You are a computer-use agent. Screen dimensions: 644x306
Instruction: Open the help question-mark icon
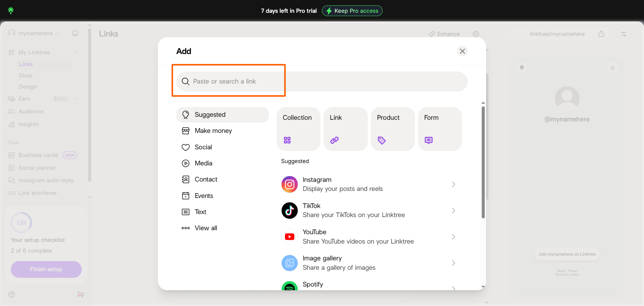point(12,294)
